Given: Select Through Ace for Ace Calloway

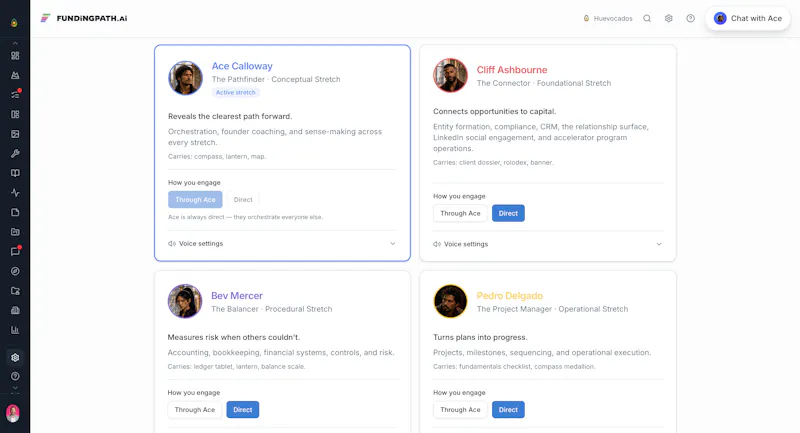Looking at the screenshot, I should [195, 199].
